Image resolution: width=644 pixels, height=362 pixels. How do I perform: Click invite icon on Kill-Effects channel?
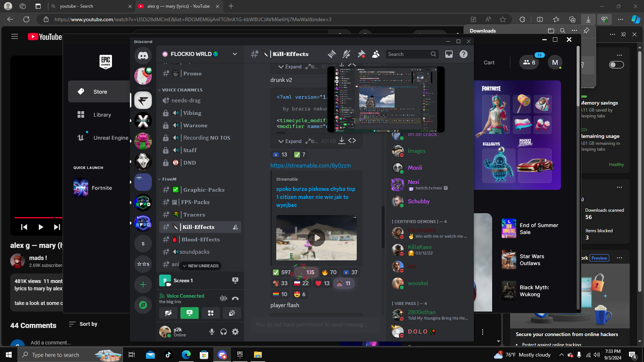[x=235, y=227]
